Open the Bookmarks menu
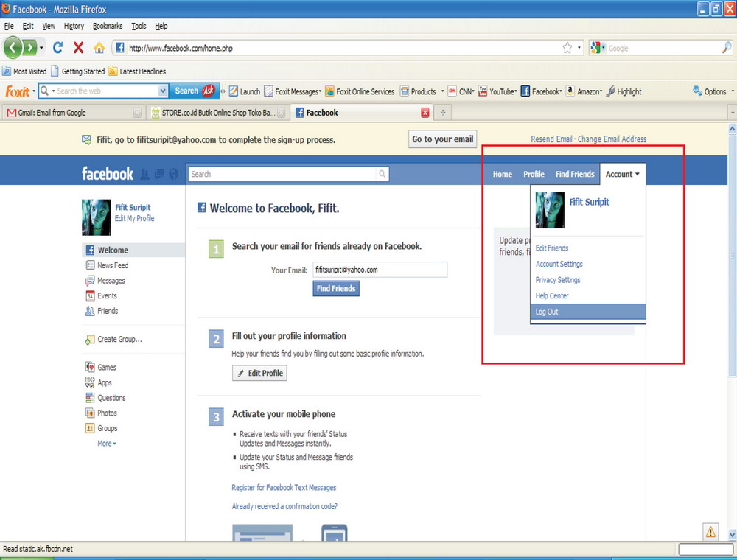The height and width of the screenshot is (560, 737). coord(108,26)
